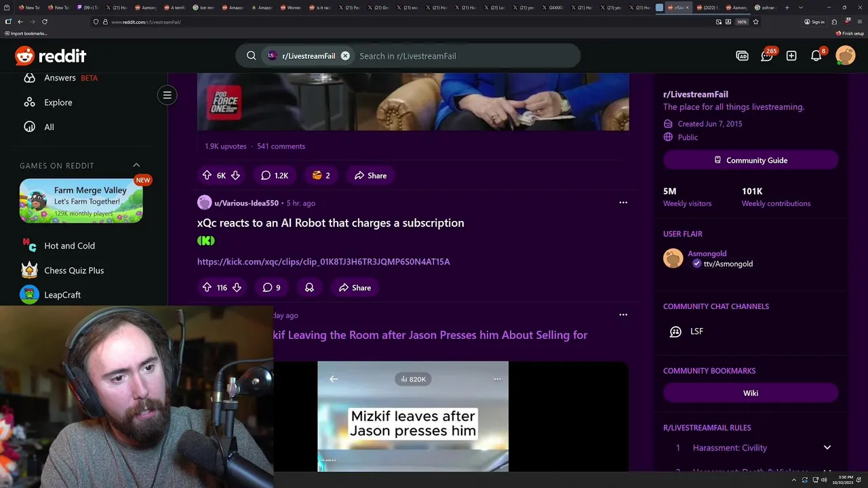The height and width of the screenshot is (488, 868).
Task: Collapse the left navigation sidebar
Action: (167, 95)
